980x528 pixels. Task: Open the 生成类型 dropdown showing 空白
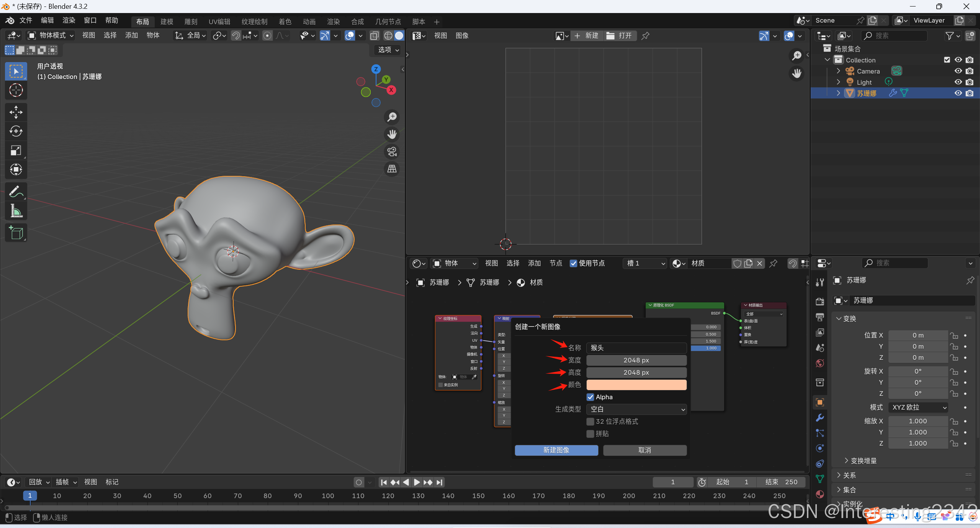[636, 409]
